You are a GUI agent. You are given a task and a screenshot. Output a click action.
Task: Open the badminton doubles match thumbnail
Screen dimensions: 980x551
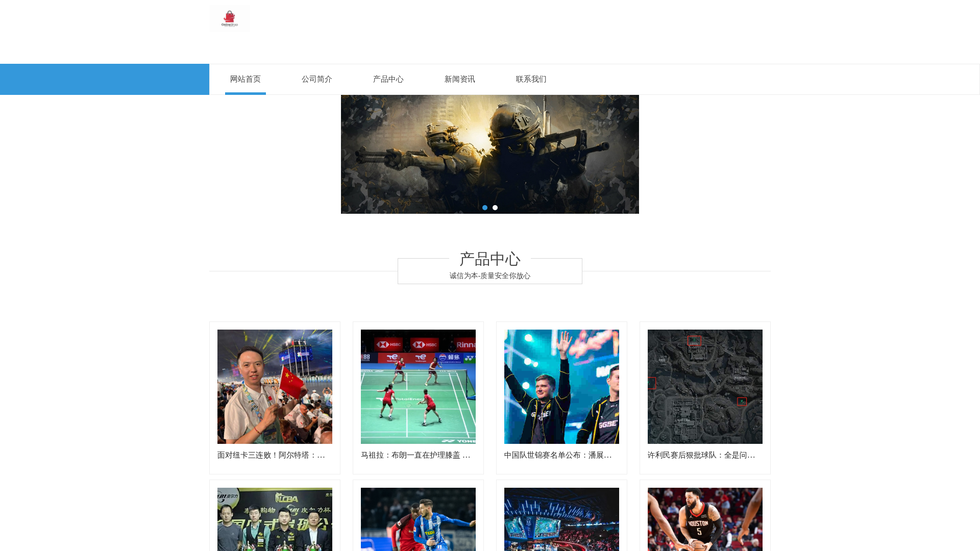pyautogui.click(x=418, y=387)
